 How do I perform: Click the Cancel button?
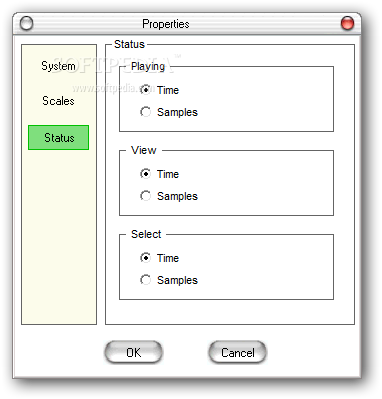[237, 352]
